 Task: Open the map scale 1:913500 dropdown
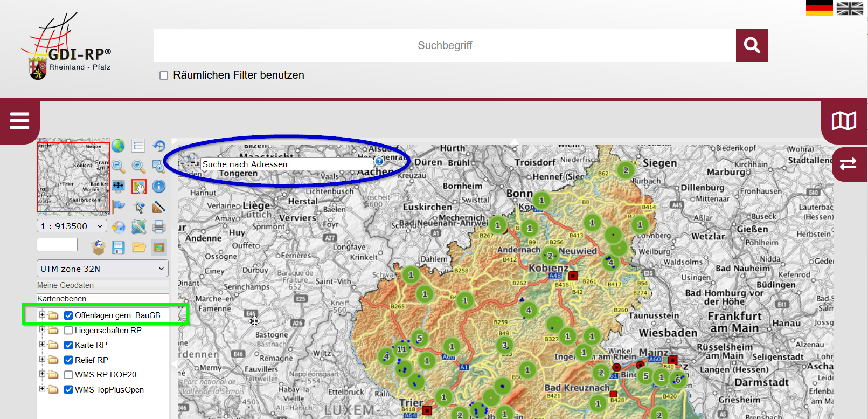click(x=72, y=226)
